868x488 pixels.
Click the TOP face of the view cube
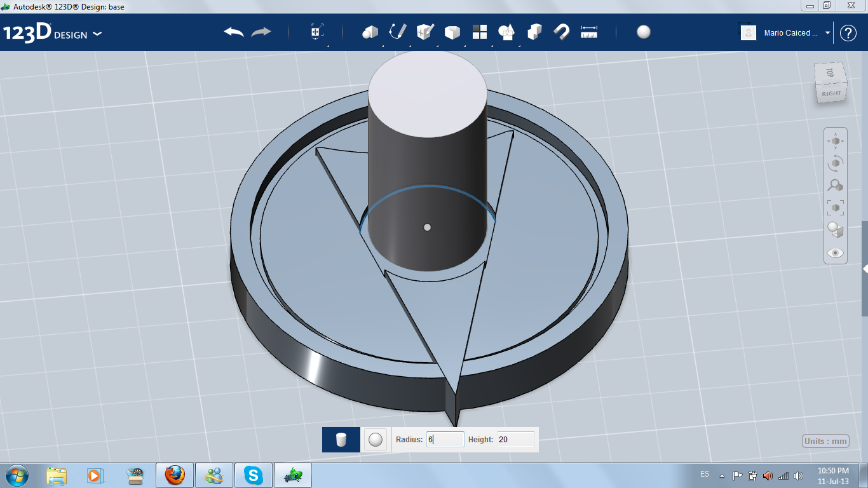point(829,73)
